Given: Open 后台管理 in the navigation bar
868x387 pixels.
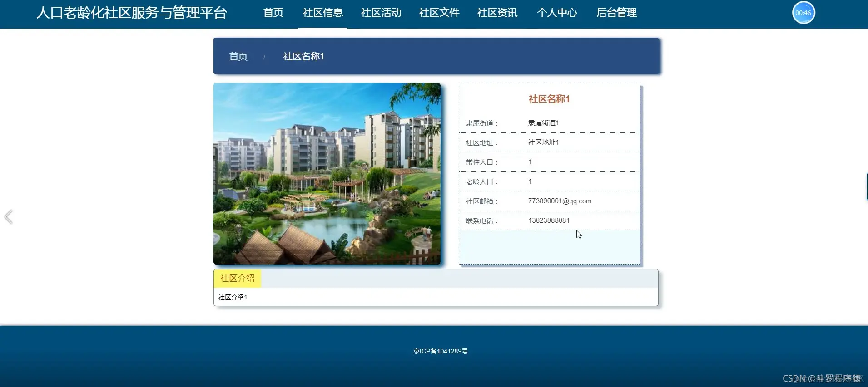Looking at the screenshot, I should [616, 13].
